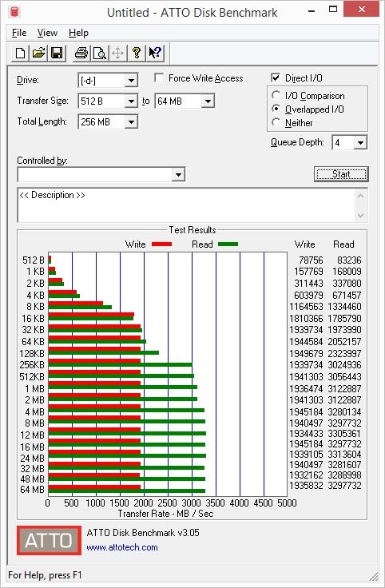Expand the Drive dropdown
Viewport: 385px width, 588px height.
[x=131, y=81]
